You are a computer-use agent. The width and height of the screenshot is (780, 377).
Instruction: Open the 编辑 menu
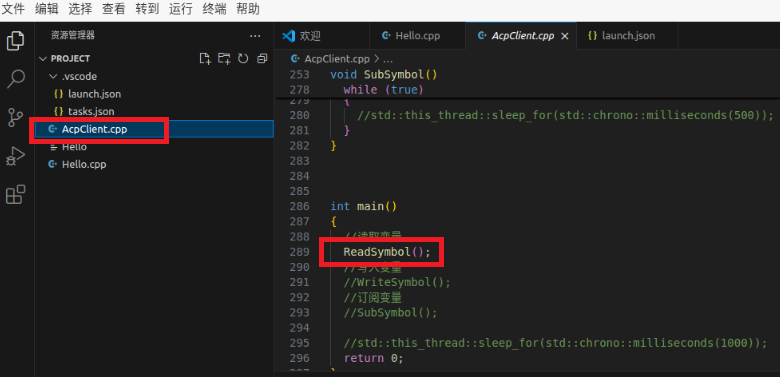tap(47, 9)
